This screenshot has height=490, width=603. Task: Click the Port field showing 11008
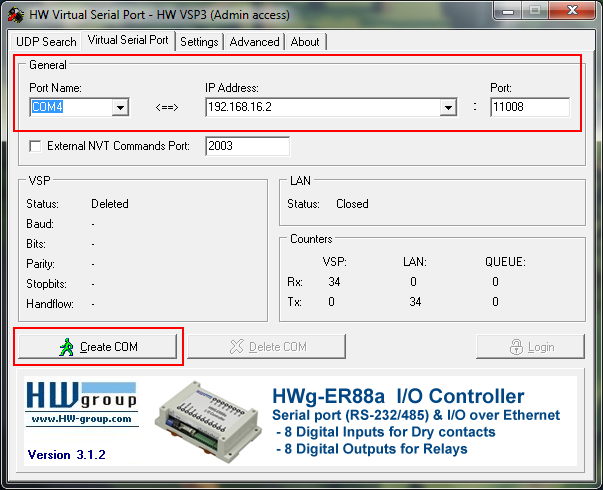(530, 107)
